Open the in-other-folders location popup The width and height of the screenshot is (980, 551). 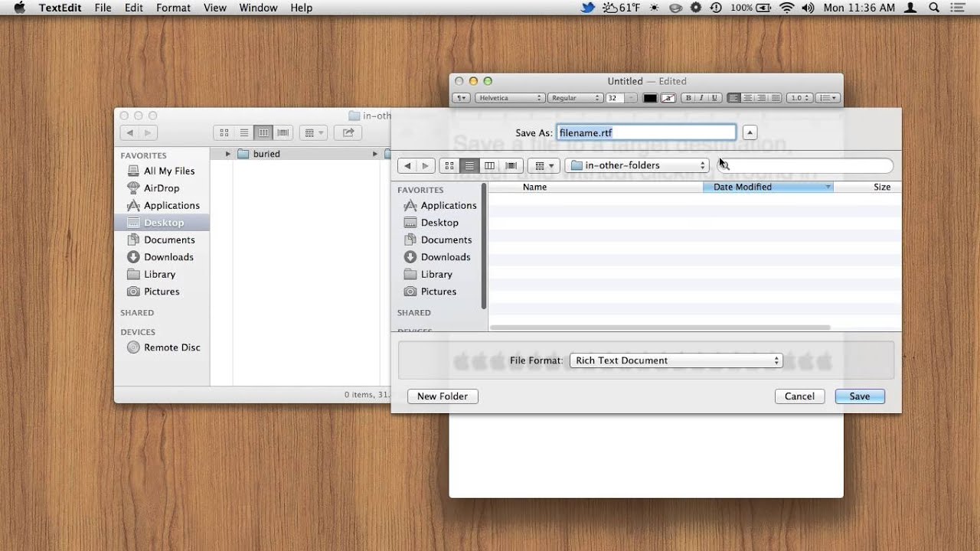coord(637,165)
